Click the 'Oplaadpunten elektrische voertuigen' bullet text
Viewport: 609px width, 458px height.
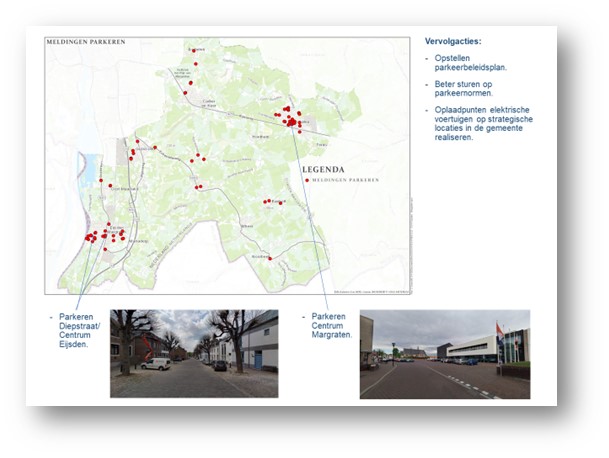(x=484, y=124)
